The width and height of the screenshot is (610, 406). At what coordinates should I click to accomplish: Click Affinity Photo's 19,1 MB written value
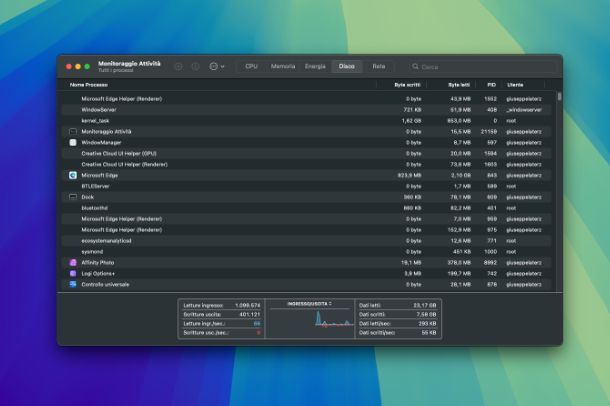tap(412, 262)
